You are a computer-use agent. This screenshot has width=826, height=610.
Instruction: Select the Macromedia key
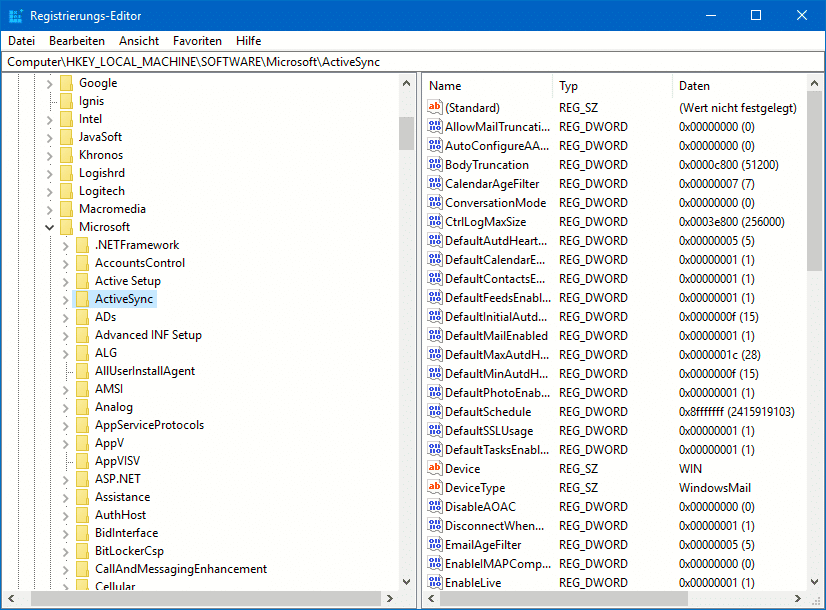pyautogui.click(x=112, y=209)
